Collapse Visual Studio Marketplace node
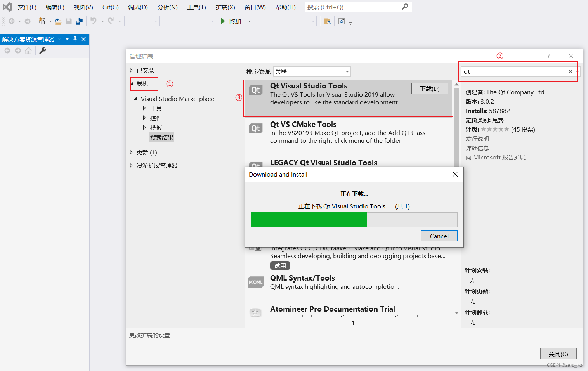This screenshot has height=371, width=588. pyautogui.click(x=135, y=99)
